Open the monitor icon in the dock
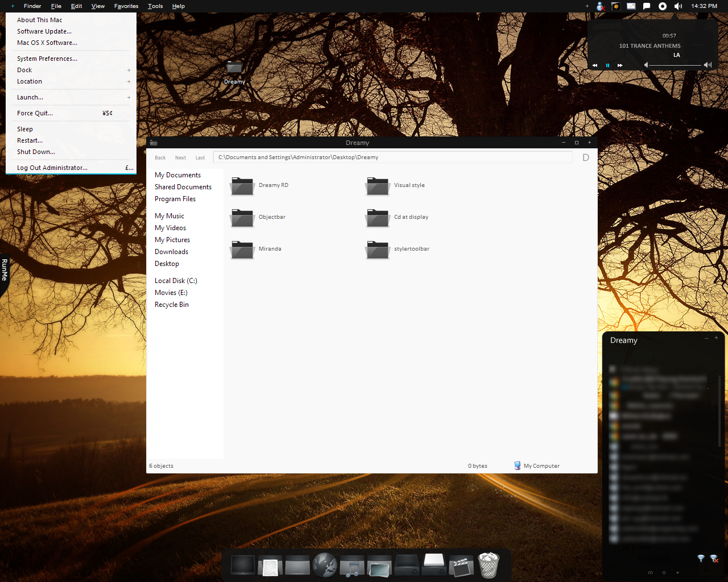Screen dimensions: 728x582 pyautogui.click(x=243, y=565)
